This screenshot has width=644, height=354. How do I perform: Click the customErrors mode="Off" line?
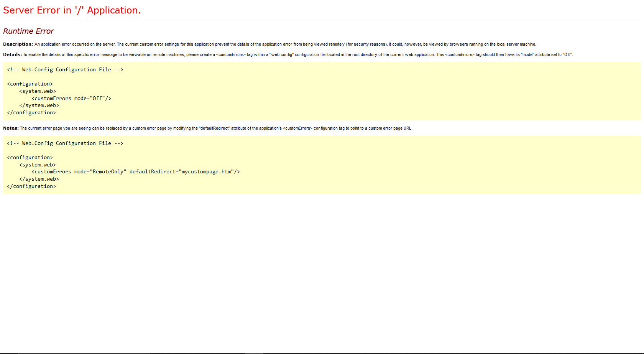tap(71, 98)
